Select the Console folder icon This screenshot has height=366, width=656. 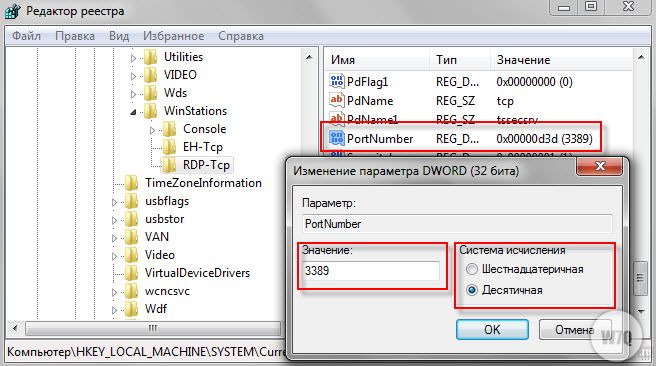point(169,129)
